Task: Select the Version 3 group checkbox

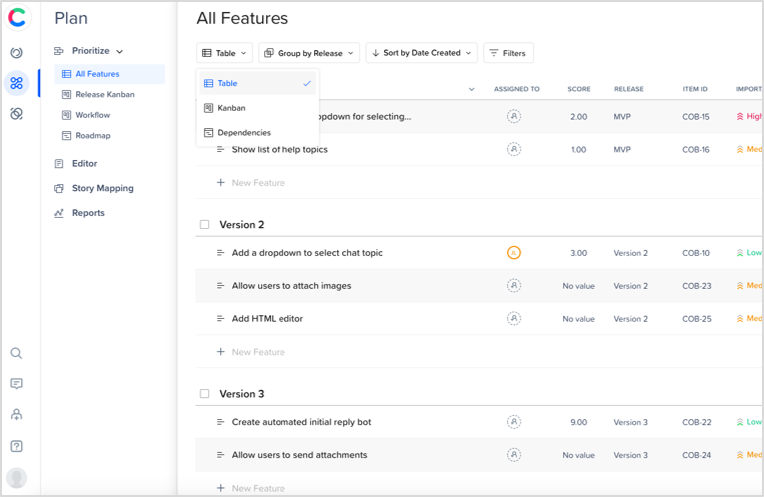Action: (x=205, y=394)
